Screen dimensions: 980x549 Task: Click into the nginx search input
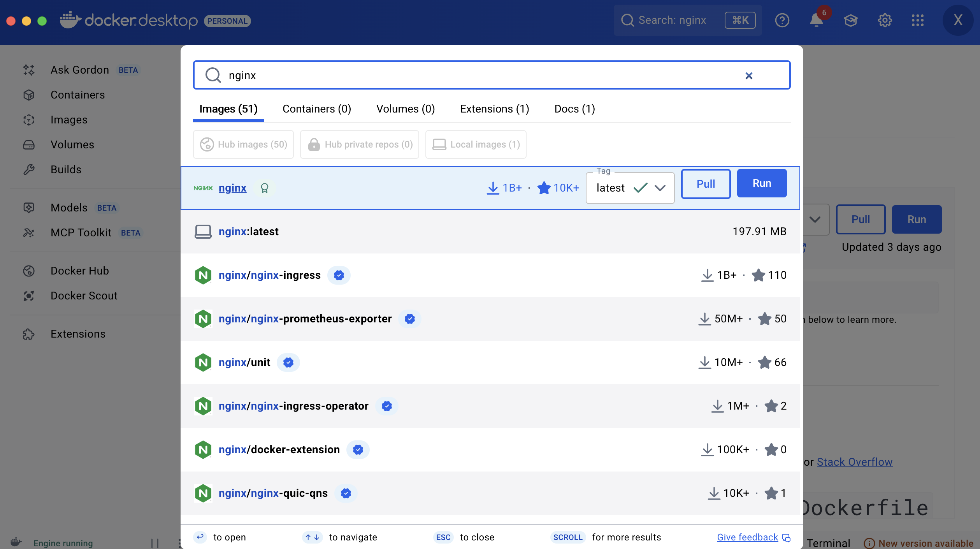coord(492,75)
